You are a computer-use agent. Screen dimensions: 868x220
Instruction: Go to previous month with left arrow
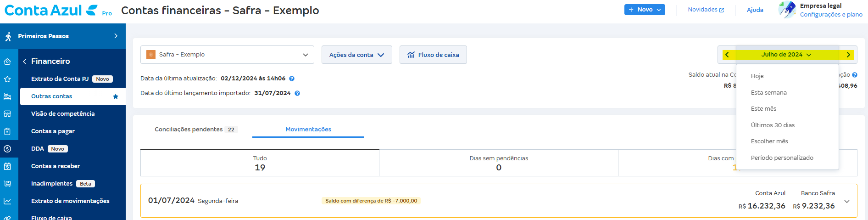(727, 55)
